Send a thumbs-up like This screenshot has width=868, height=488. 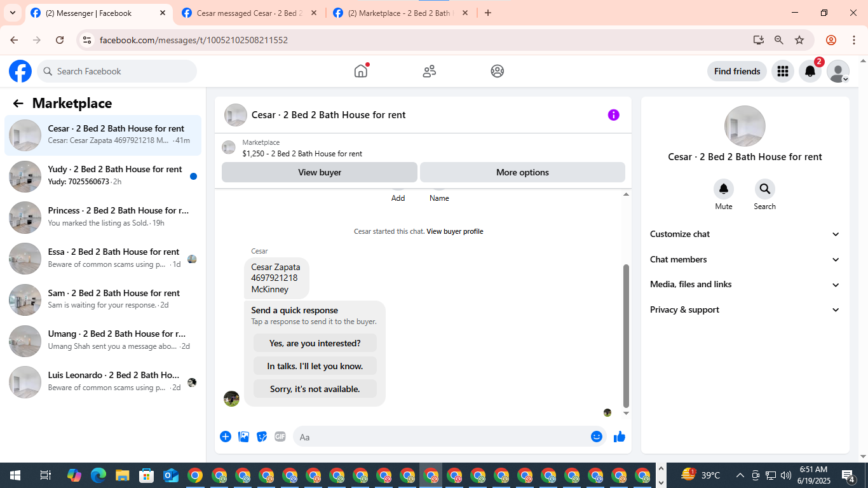620,437
